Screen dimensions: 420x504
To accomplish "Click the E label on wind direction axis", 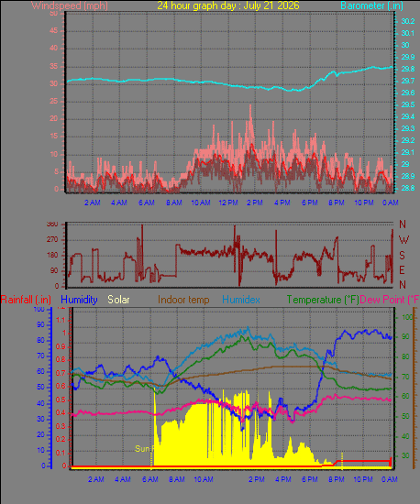I will (x=402, y=270).
